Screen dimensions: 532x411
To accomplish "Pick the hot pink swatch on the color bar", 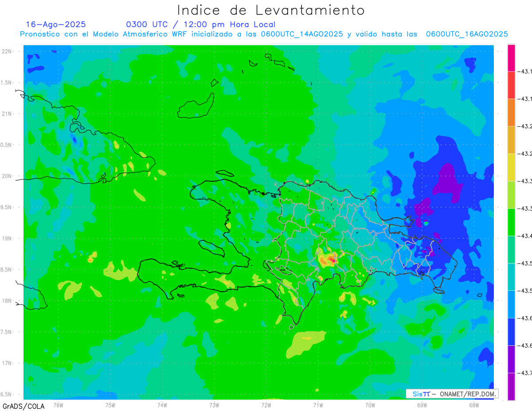I will click(511, 58).
